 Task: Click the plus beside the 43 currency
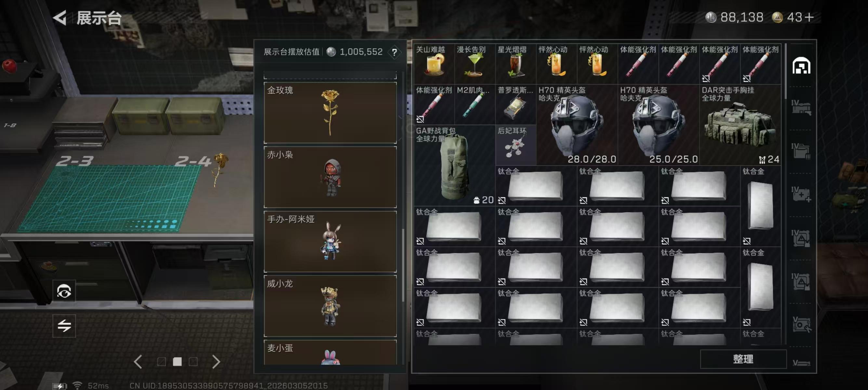point(809,17)
